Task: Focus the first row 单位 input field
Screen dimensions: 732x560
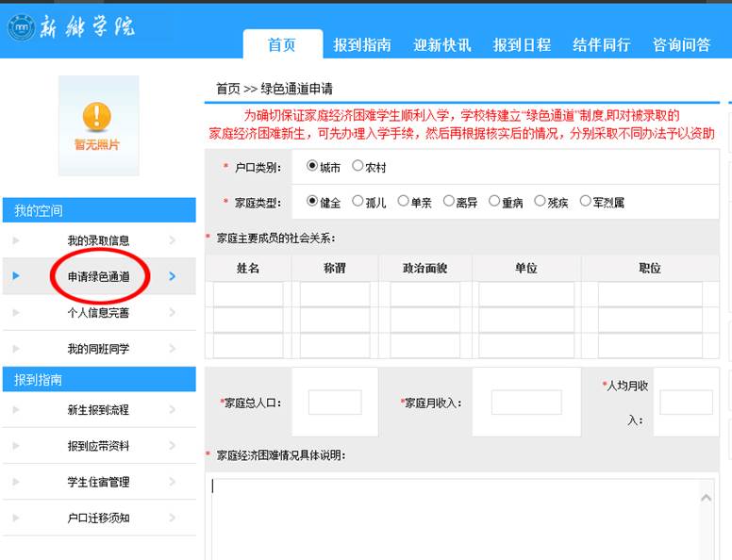Action: point(526,294)
